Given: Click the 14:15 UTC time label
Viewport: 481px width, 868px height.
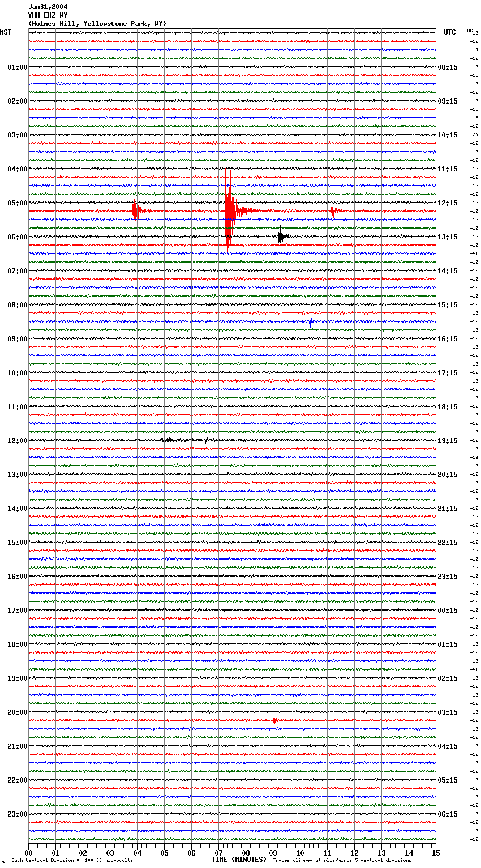Looking at the screenshot, I should tap(448, 271).
